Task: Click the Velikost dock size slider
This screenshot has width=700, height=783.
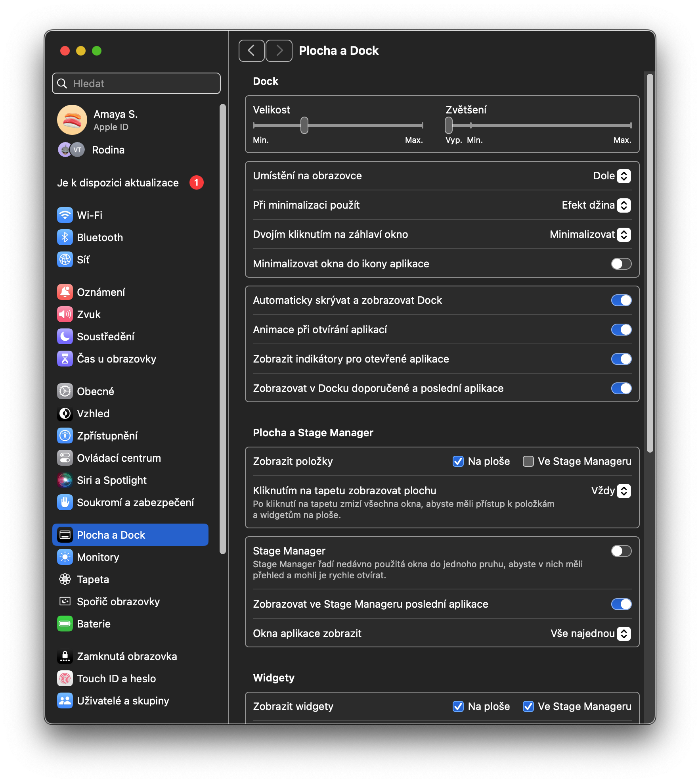Action: coord(338,125)
